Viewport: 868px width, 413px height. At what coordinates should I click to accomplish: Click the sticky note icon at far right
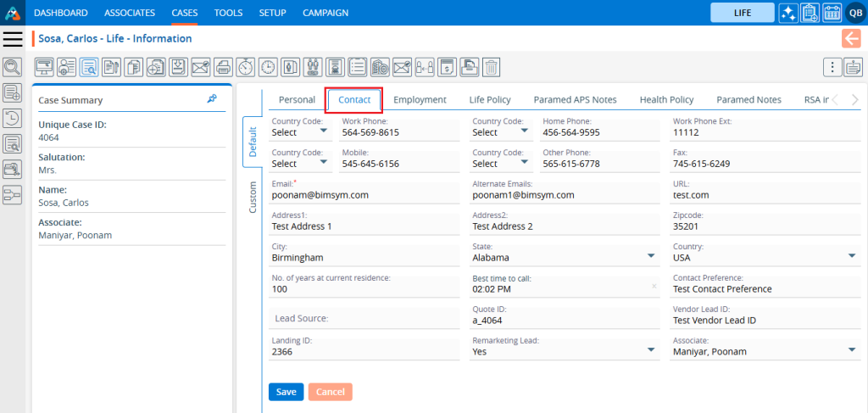coord(853,67)
